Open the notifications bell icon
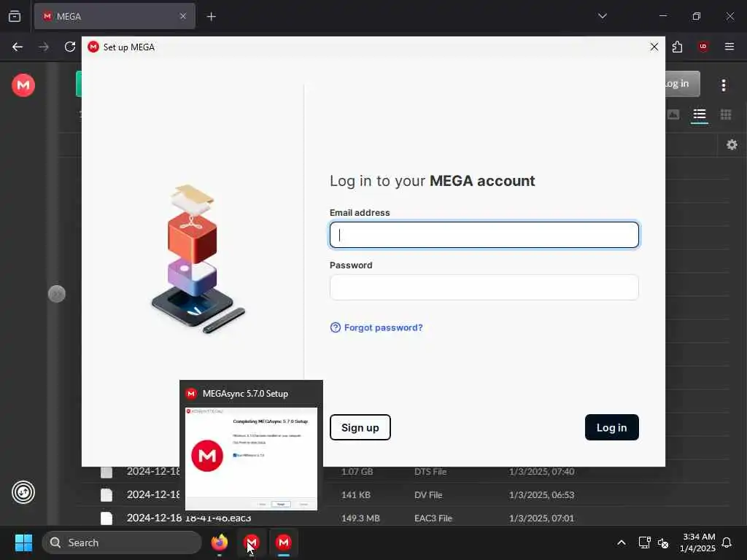Viewport: 747px width, 560px height. [727, 542]
